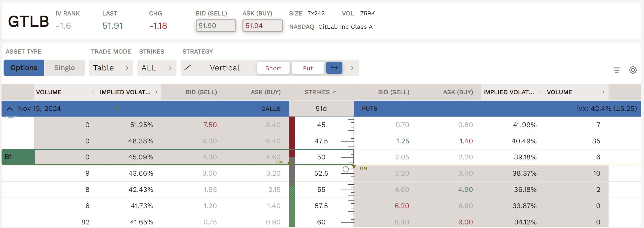
Task: Click the swap direction arrow button
Action: pos(334,68)
